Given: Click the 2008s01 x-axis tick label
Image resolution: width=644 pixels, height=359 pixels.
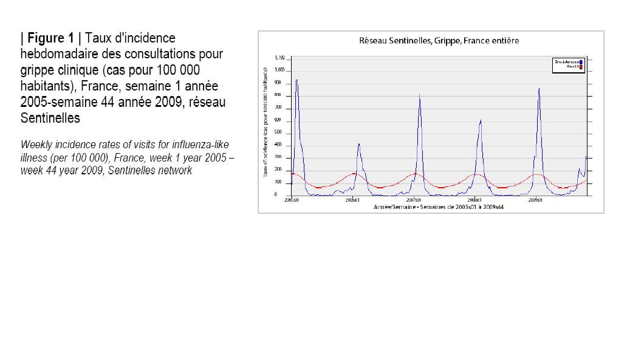Looking at the screenshot, I should tap(475, 200).
